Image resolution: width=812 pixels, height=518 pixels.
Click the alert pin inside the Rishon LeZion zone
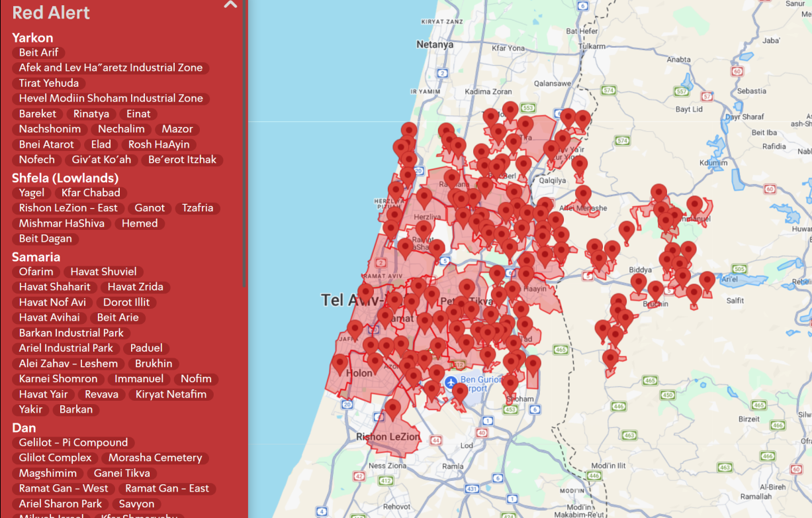point(393,409)
